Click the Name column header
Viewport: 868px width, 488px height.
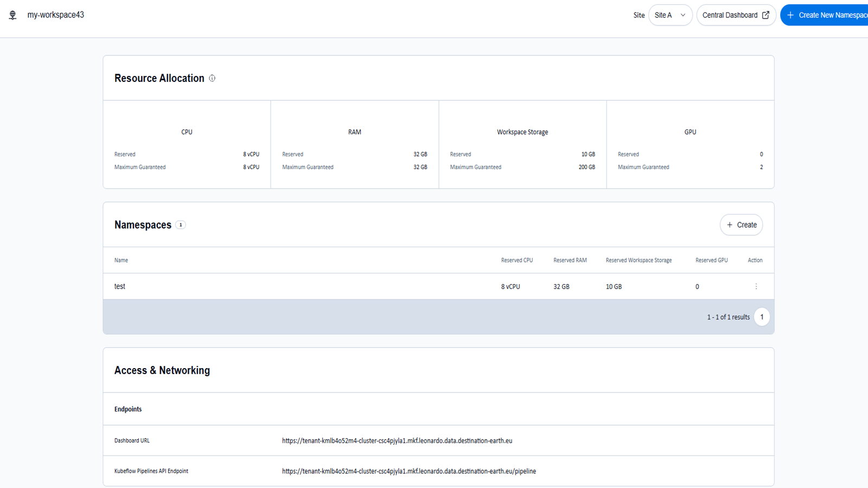[121, 260]
